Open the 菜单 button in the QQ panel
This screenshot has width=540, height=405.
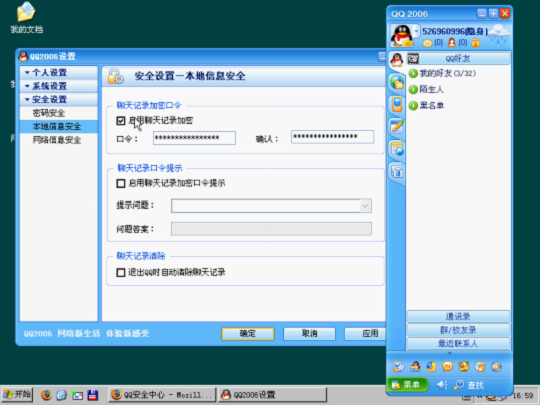coord(407,385)
